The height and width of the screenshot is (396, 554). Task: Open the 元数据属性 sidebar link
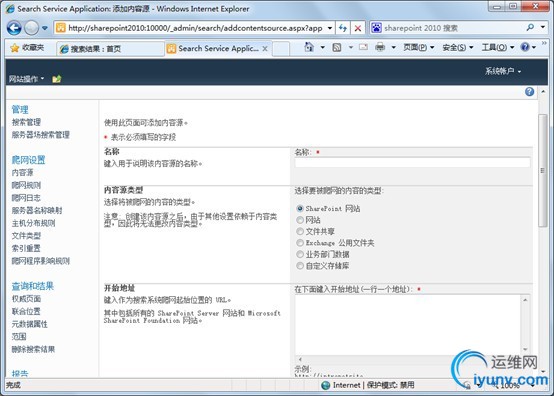[30, 324]
